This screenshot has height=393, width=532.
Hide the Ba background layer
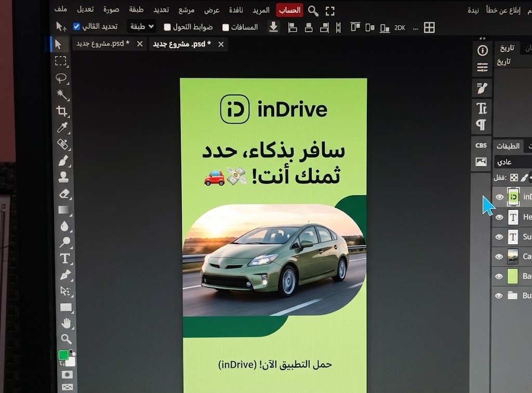click(x=498, y=276)
